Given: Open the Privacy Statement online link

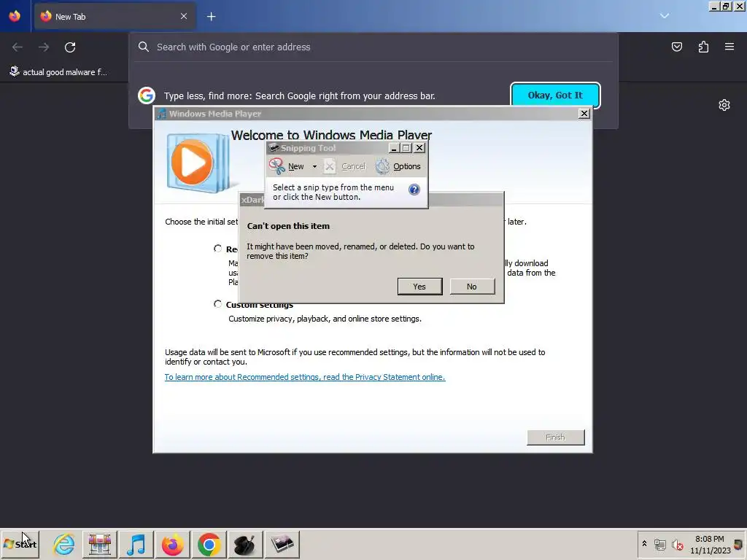Looking at the screenshot, I should 305,377.
